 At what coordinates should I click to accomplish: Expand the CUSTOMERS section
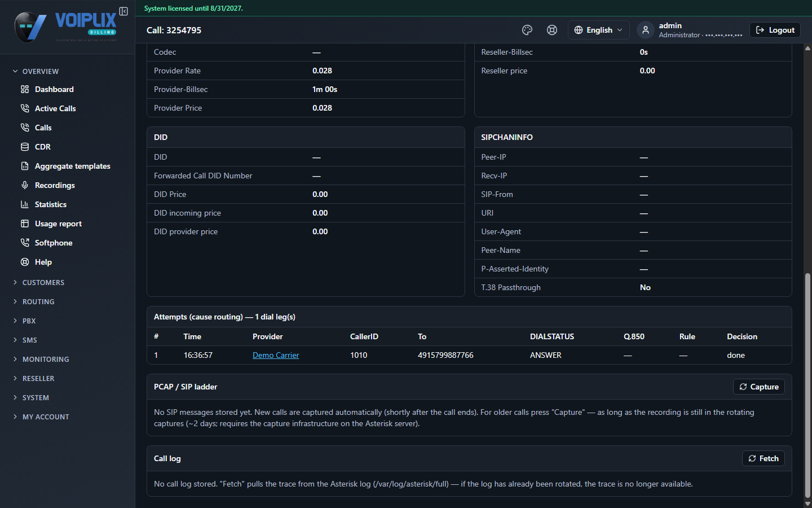point(39,282)
